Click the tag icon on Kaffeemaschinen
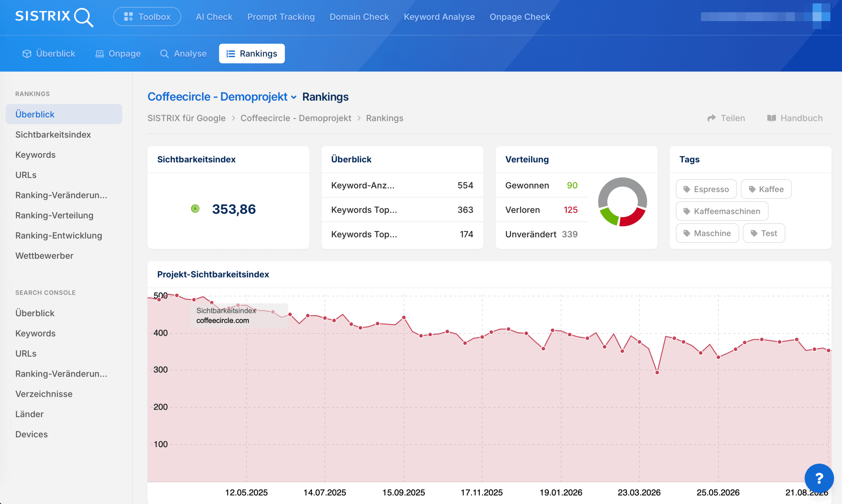The width and height of the screenshot is (842, 504). click(x=686, y=211)
